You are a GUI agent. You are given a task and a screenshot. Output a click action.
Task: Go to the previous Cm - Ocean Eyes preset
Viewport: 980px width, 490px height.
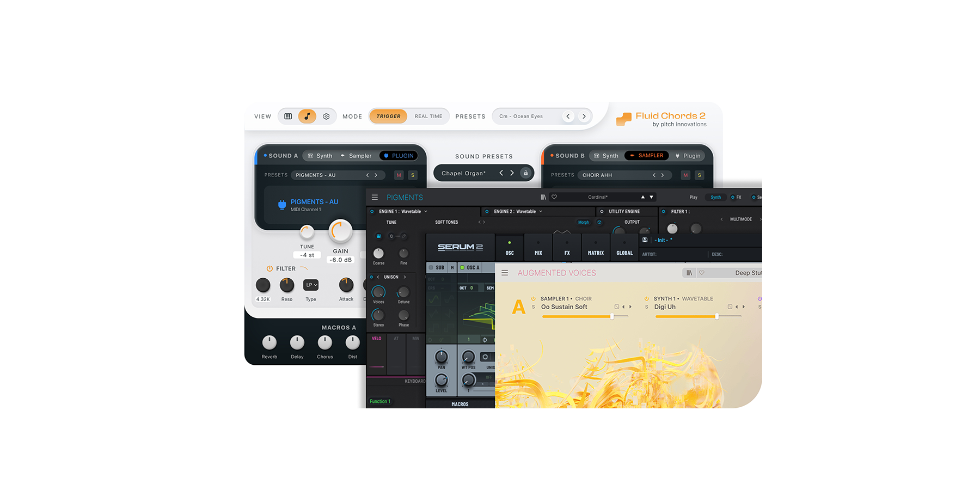(x=568, y=117)
